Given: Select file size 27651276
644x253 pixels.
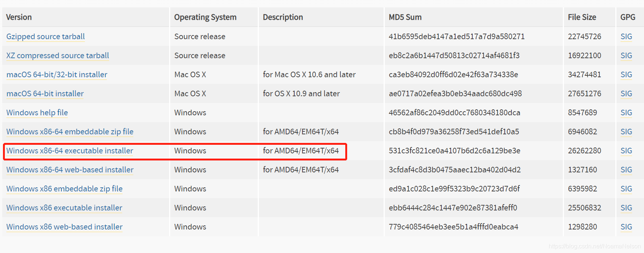Looking at the screenshot, I should (584, 94).
